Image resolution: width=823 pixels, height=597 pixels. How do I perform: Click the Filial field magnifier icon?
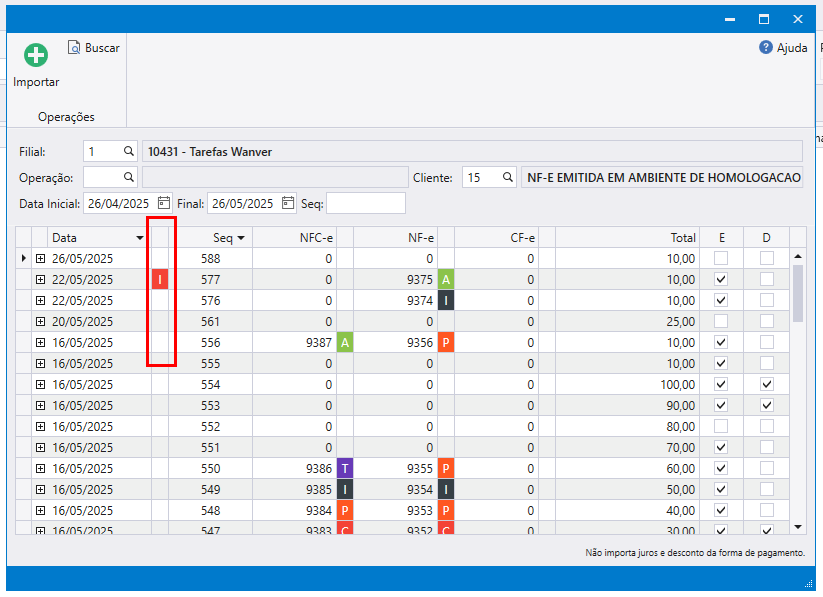click(128, 151)
